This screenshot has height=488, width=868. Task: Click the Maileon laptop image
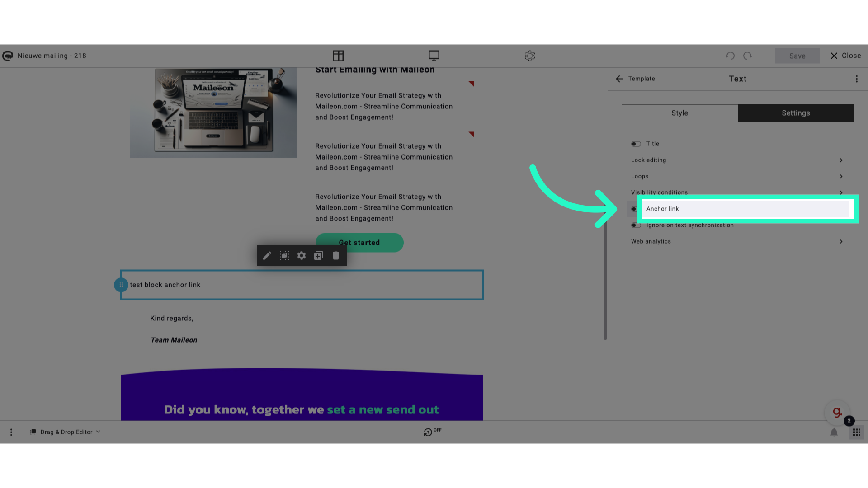[214, 113]
